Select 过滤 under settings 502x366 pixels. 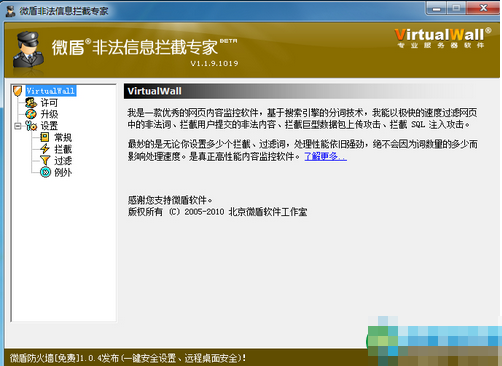point(63,161)
